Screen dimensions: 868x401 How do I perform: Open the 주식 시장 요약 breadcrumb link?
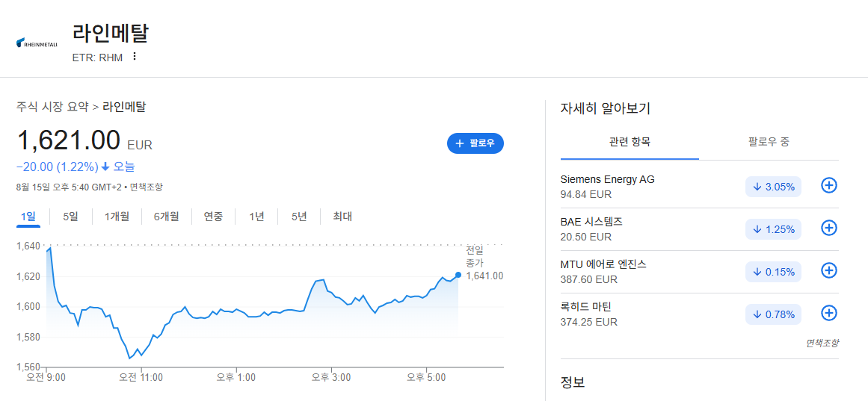point(52,108)
